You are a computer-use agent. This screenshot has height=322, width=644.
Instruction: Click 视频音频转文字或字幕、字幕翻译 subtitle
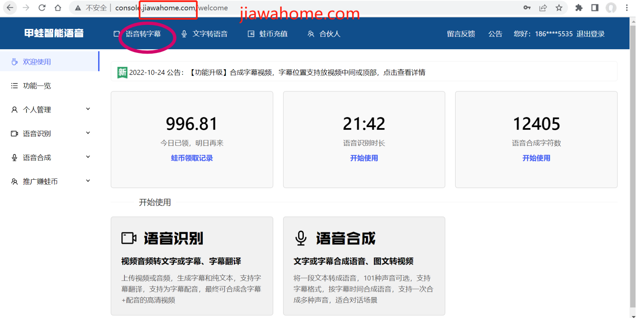point(181,261)
